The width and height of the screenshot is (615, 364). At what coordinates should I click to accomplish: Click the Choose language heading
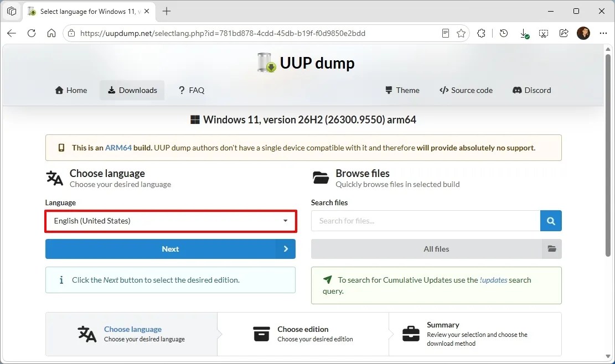point(107,173)
